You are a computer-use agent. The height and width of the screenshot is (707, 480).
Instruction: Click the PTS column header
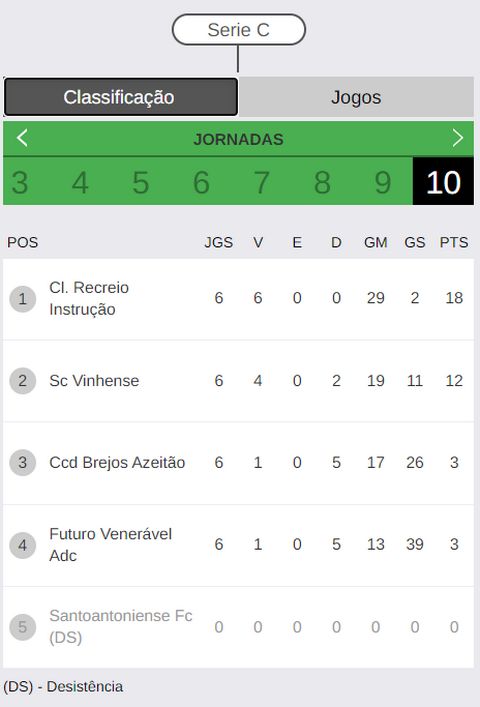pos(454,243)
